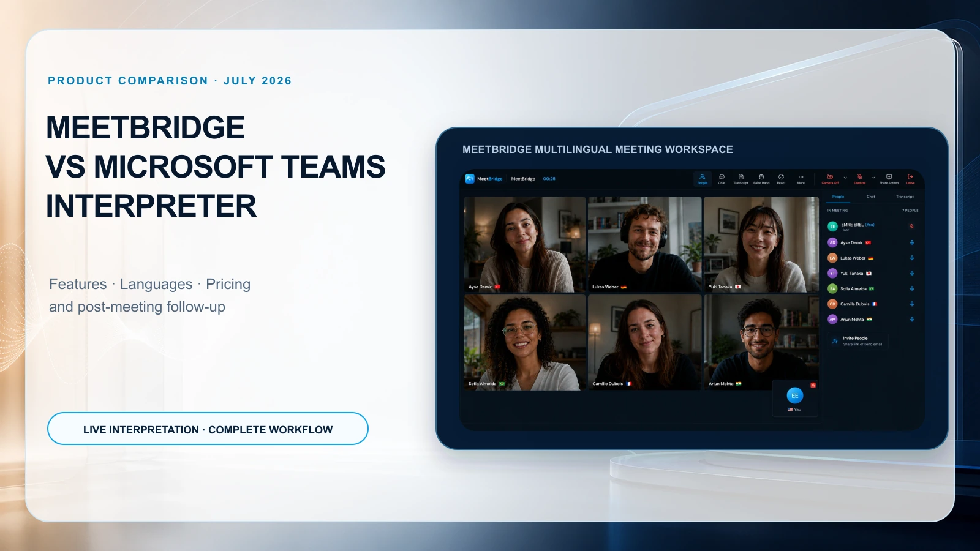
Task: Click the CD avatar for Camille Dubois
Action: pos(832,304)
